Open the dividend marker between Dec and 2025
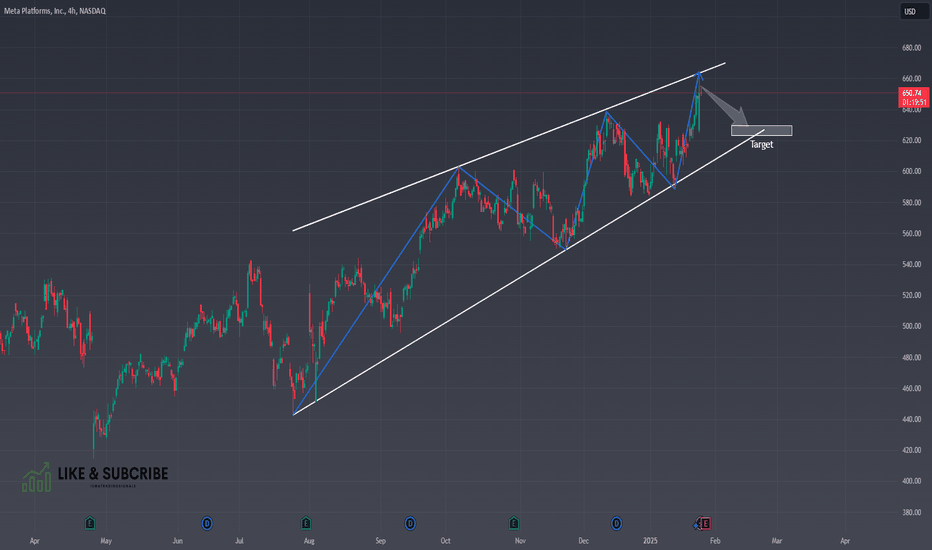 point(616,523)
